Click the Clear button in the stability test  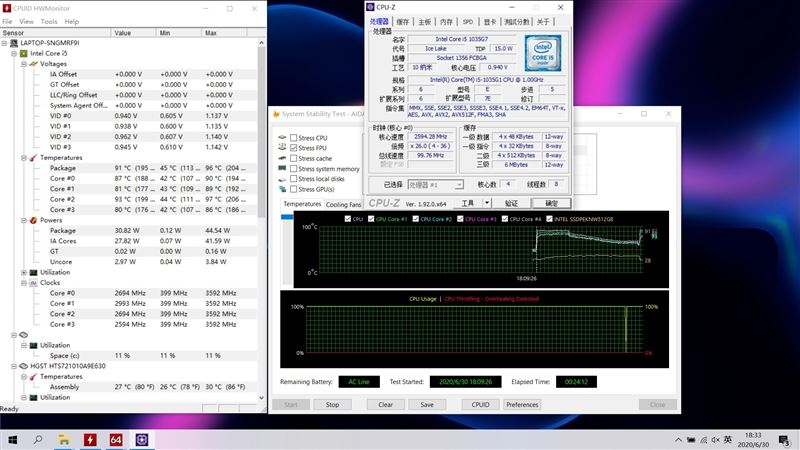click(385, 404)
